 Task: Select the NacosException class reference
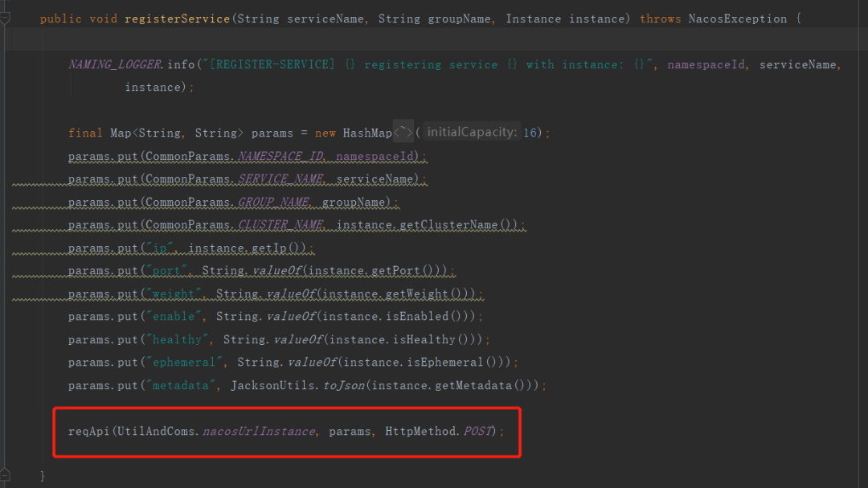point(737,18)
